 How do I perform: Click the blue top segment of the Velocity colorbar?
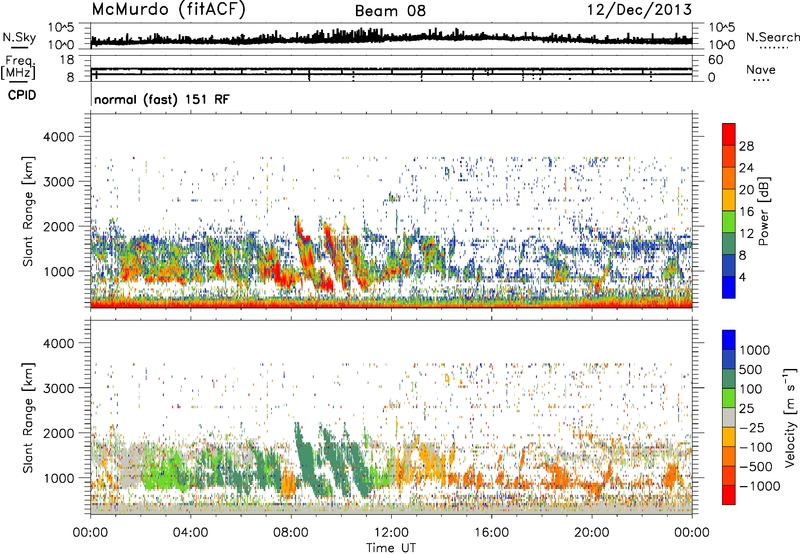point(729,340)
